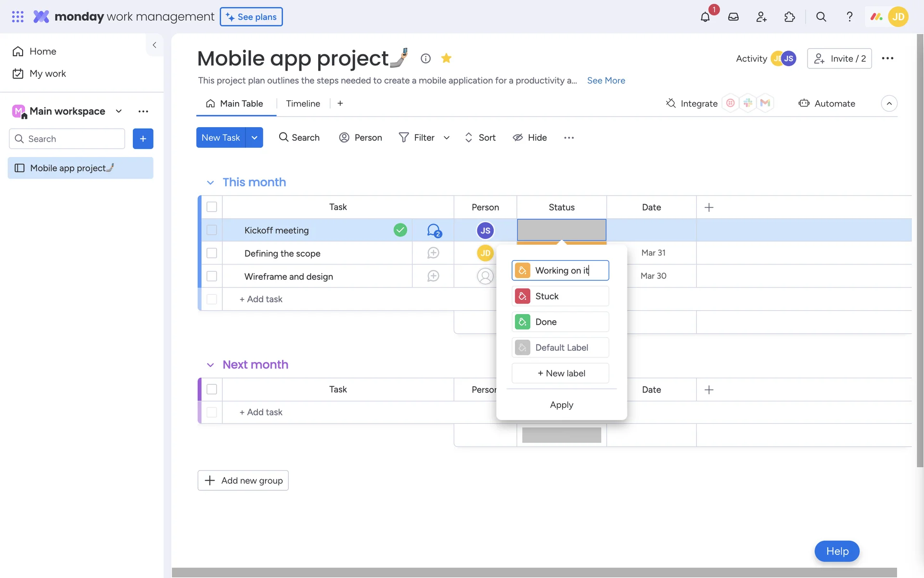Click the apps marketplace puzzle icon
Screen dimensions: 924x578
pos(790,17)
